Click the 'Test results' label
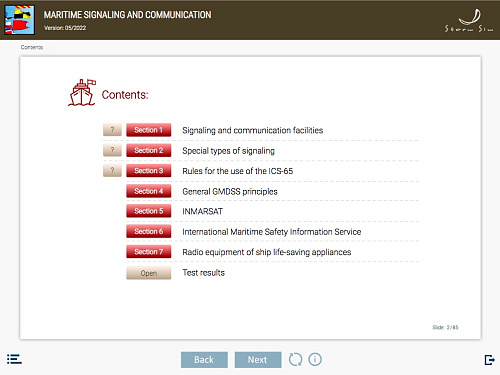This screenshot has width=500, height=375. (203, 273)
